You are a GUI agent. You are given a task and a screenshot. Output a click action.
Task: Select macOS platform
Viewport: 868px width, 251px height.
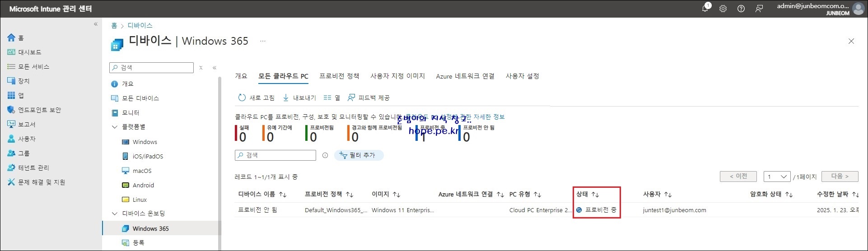click(x=142, y=171)
